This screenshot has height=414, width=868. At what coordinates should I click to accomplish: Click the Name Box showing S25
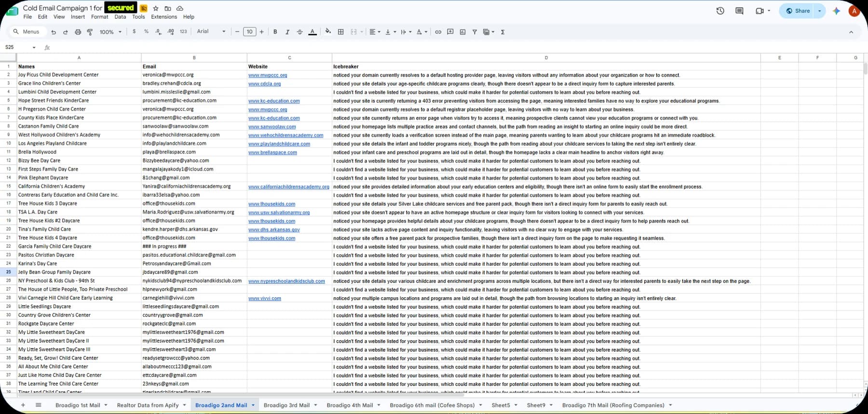click(x=20, y=47)
